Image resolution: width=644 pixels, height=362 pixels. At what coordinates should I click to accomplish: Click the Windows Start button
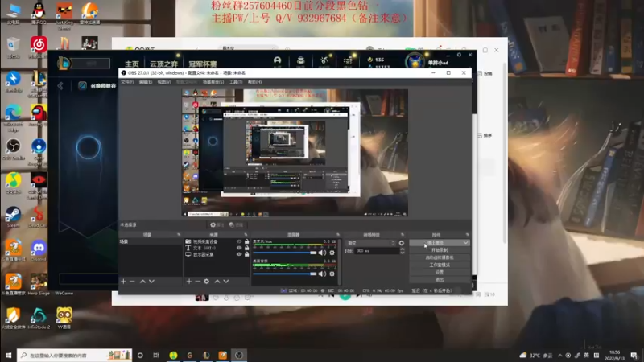[8, 355]
